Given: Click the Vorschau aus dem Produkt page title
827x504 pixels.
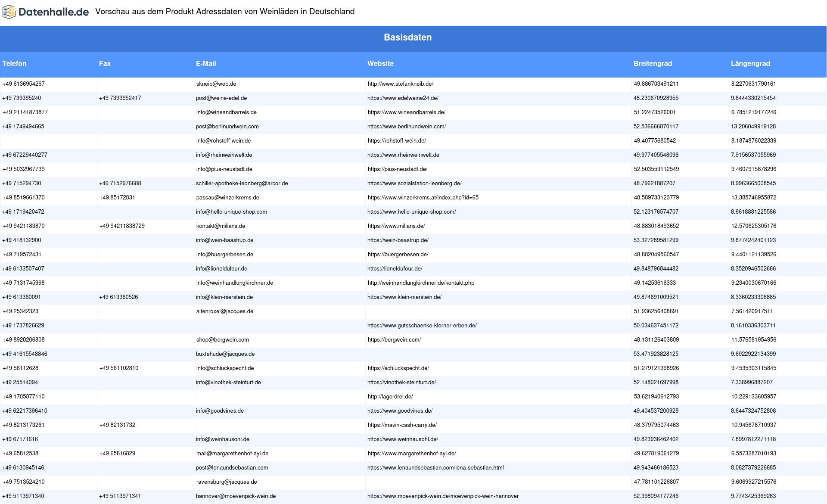Looking at the screenshot, I should [x=225, y=12].
